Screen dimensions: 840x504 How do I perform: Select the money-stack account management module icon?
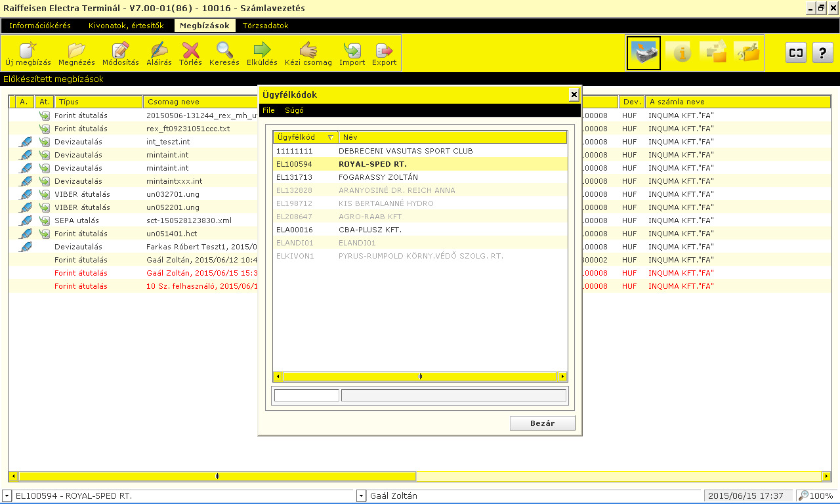point(644,52)
